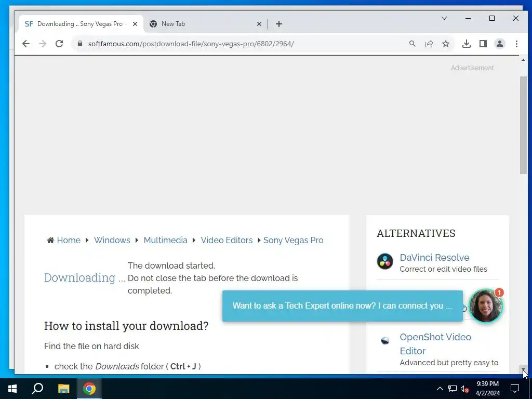Open Windows Start menu

pos(12,389)
